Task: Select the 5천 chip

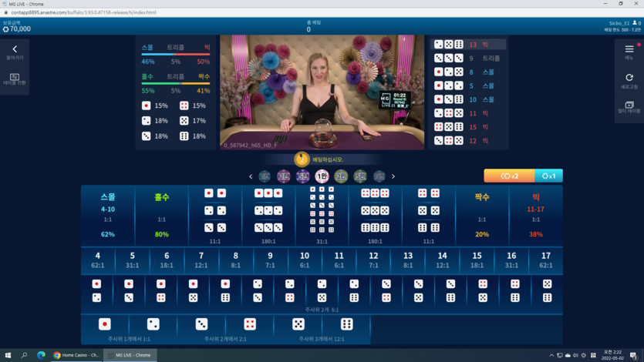Action: tap(302, 176)
